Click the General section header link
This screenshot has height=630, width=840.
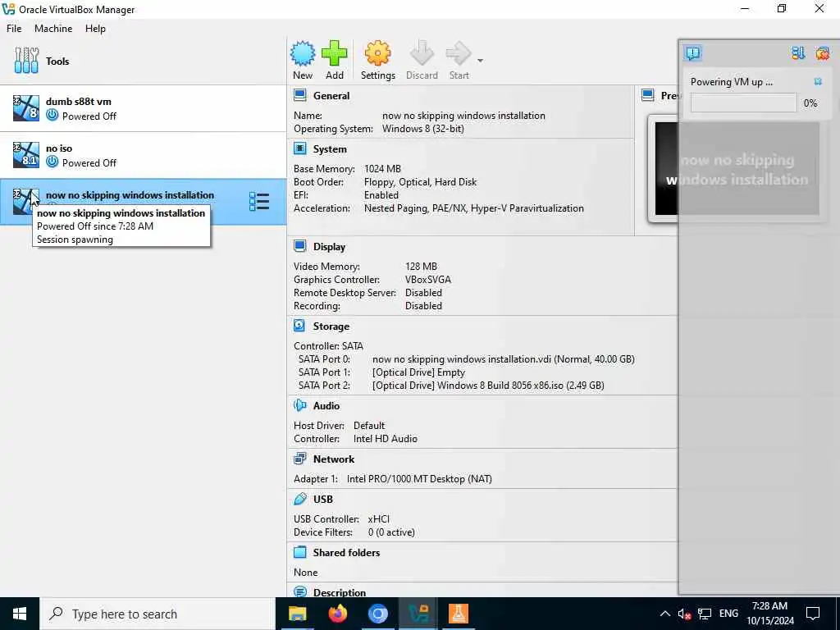pyautogui.click(x=331, y=96)
